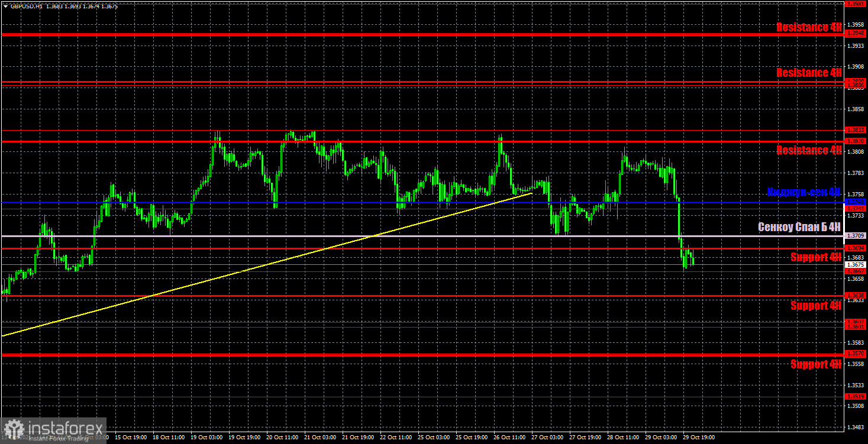This screenshot has height=444, width=868.
Task: Click the current price tag 1.3675
Action: point(856,265)
